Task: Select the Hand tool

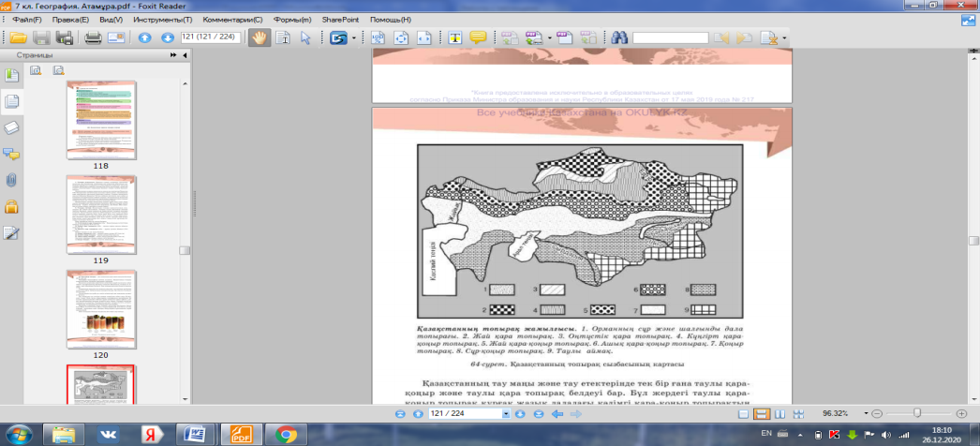Action: (259, 37)
